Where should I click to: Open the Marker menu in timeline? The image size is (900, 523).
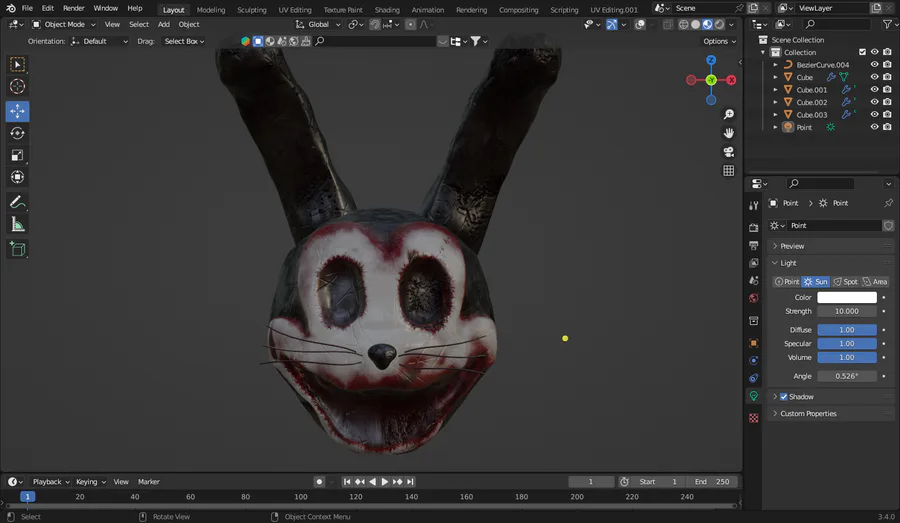[x=148, y=482]
